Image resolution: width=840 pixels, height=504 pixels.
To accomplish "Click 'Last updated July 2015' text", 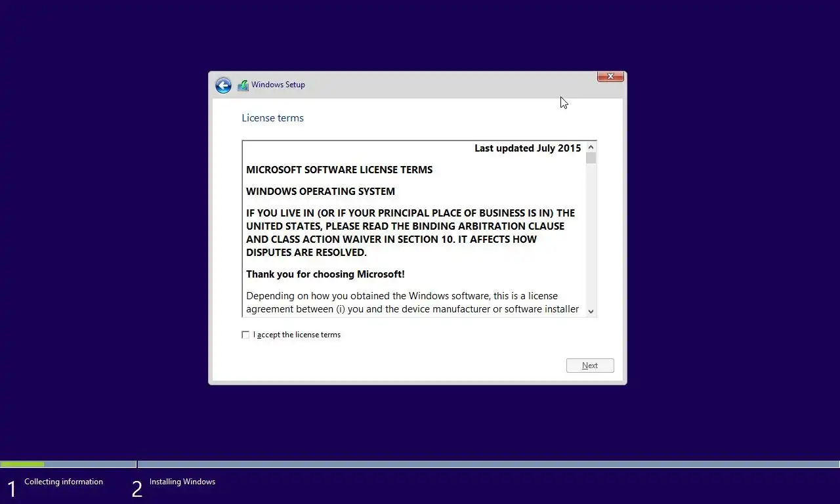I will 528,148.
